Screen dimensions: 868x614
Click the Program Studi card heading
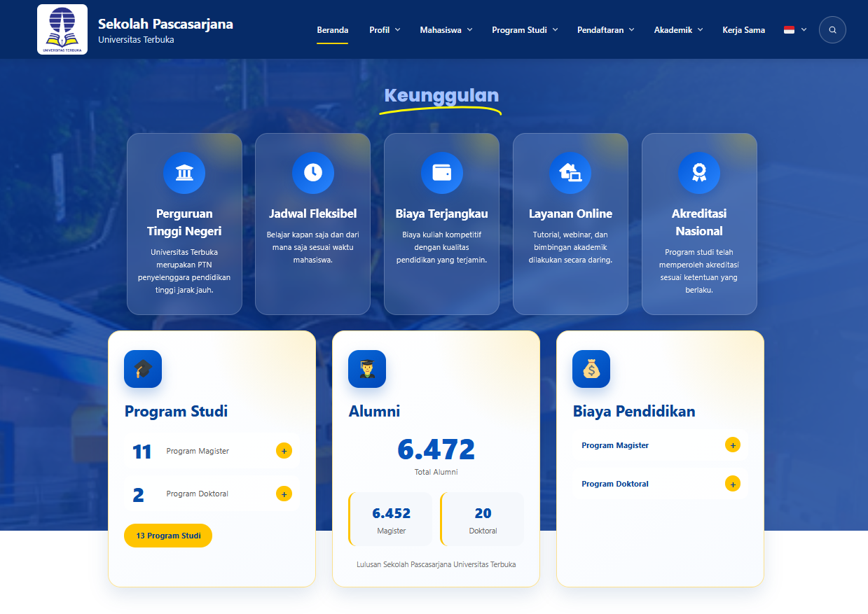(176, 411)
